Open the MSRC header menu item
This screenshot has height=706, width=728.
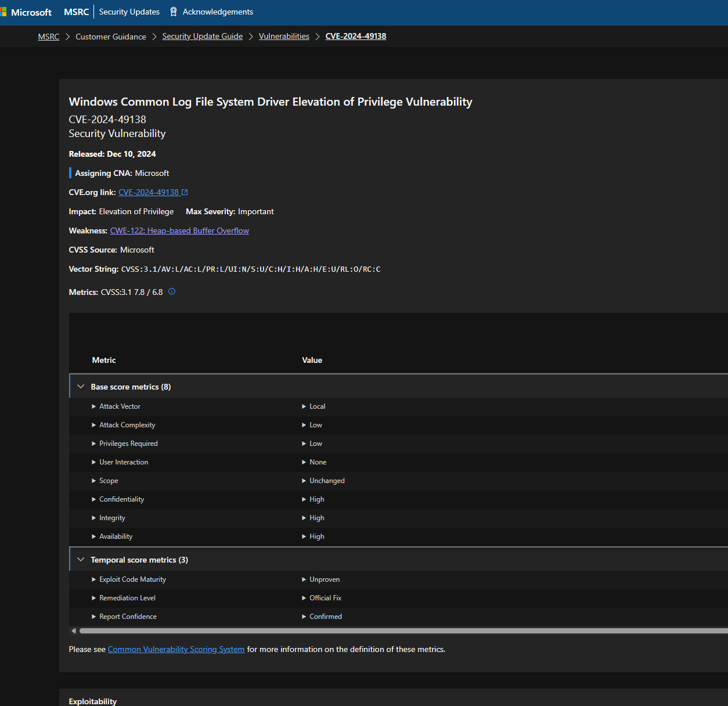pos(77,12)
